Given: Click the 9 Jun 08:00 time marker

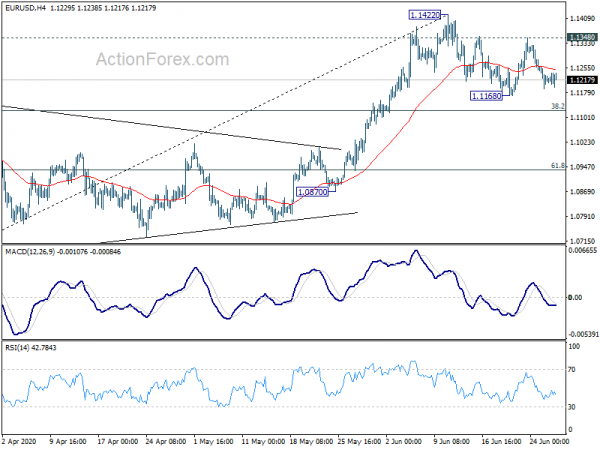Looking at the screenshot, I should (452, 441).
